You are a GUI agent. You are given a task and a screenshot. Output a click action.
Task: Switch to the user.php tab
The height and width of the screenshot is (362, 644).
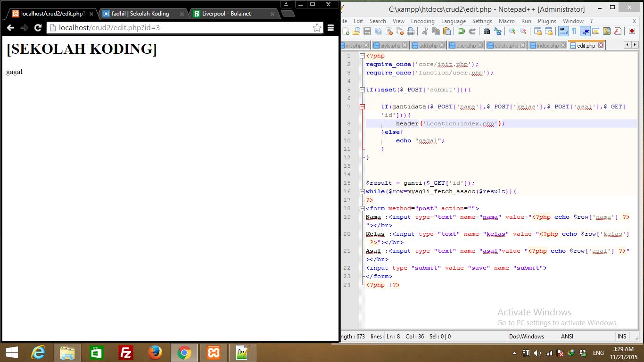465,46
